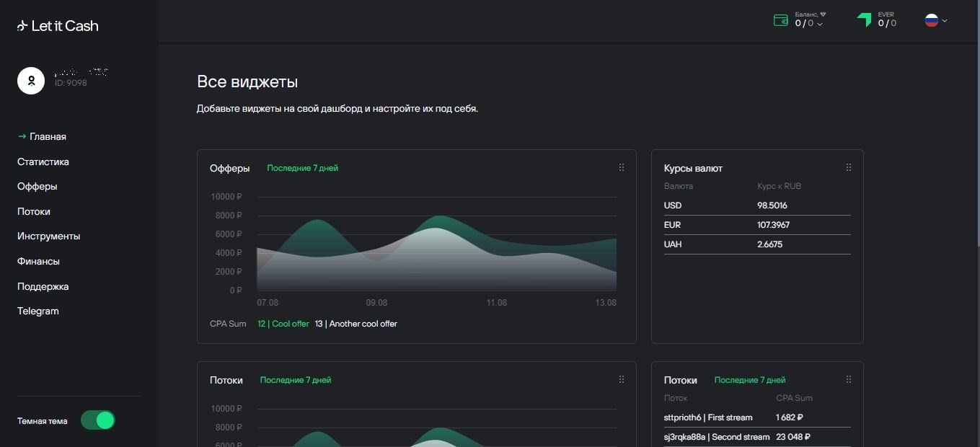The height and width of the screenshot is (447, 980).
Task: Click the Валюта column header
Action: [679, 186]
